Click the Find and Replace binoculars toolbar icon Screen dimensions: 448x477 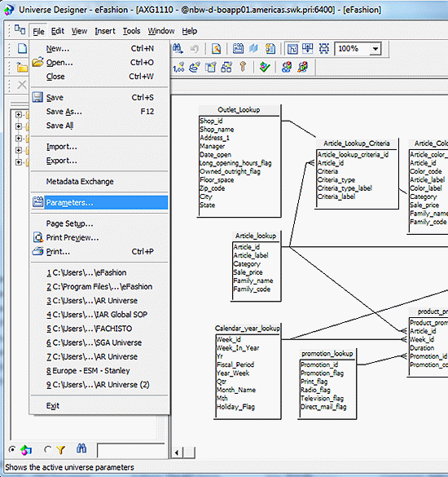[x=178, y=48]
